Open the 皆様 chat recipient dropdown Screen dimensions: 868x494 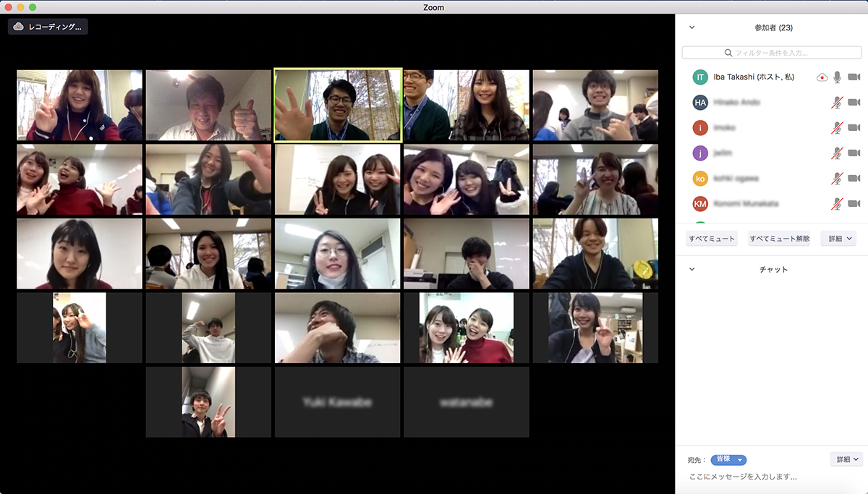coord(728,459)
